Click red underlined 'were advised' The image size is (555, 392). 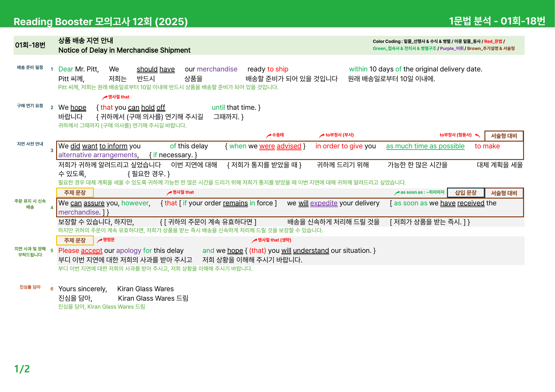pos(280,146)
